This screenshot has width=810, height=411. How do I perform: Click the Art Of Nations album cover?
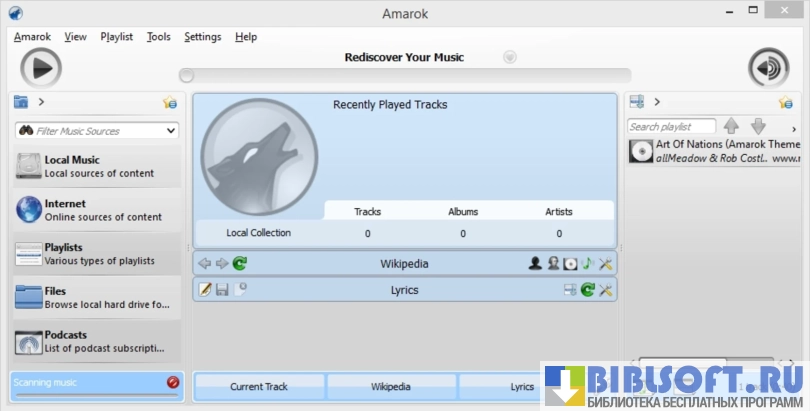click(641, 151)
